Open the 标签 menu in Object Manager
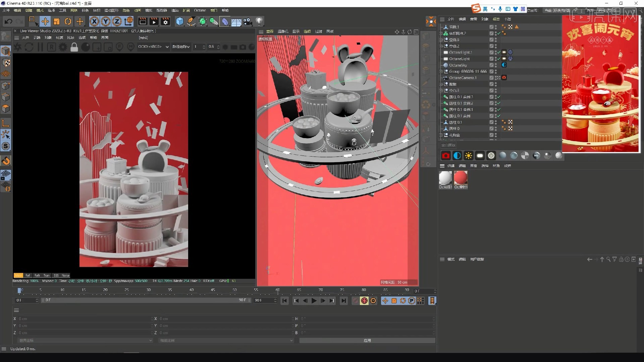The height and width of the screenshot is (362, 644). 496,19
